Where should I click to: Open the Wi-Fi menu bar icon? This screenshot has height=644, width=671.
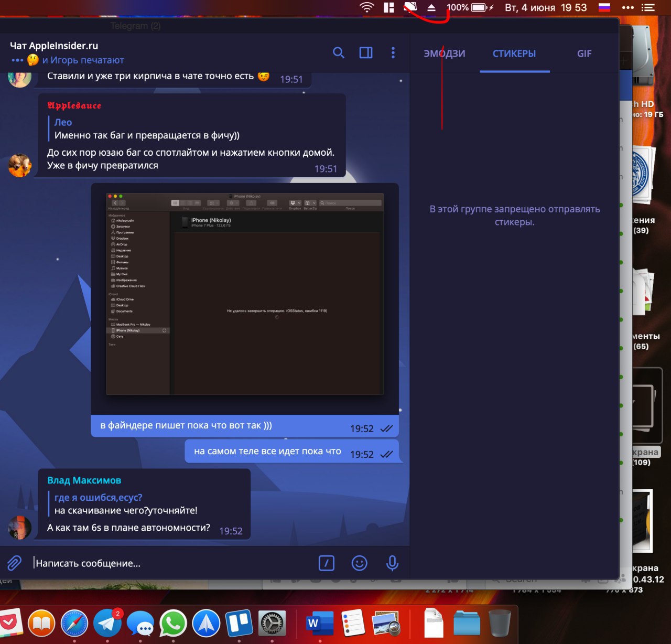tap(366, 7)
